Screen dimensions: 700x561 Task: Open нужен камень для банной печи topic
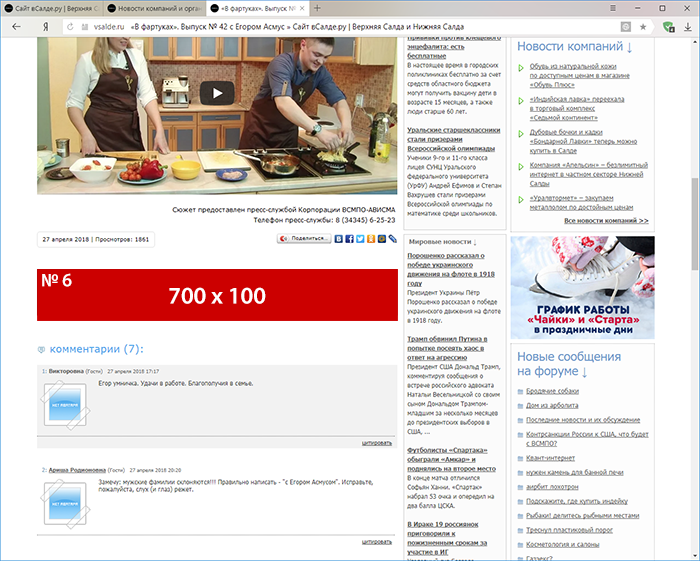(x=575, y=472)
